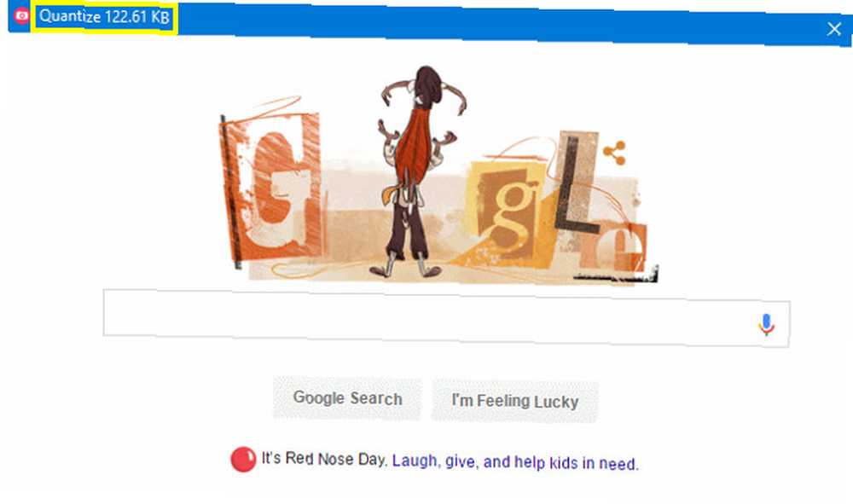
Task: Focus the Google search text box
Action: [x=446, y=317]
